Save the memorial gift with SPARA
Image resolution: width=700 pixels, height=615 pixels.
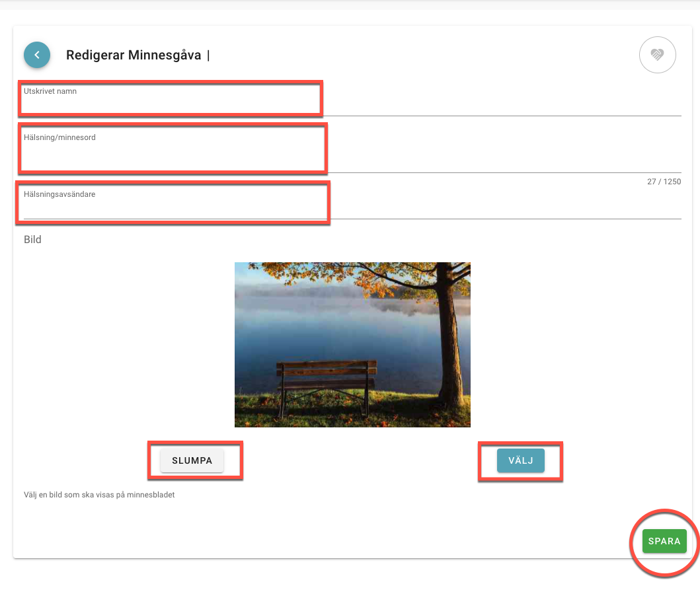tap(664, 542)
